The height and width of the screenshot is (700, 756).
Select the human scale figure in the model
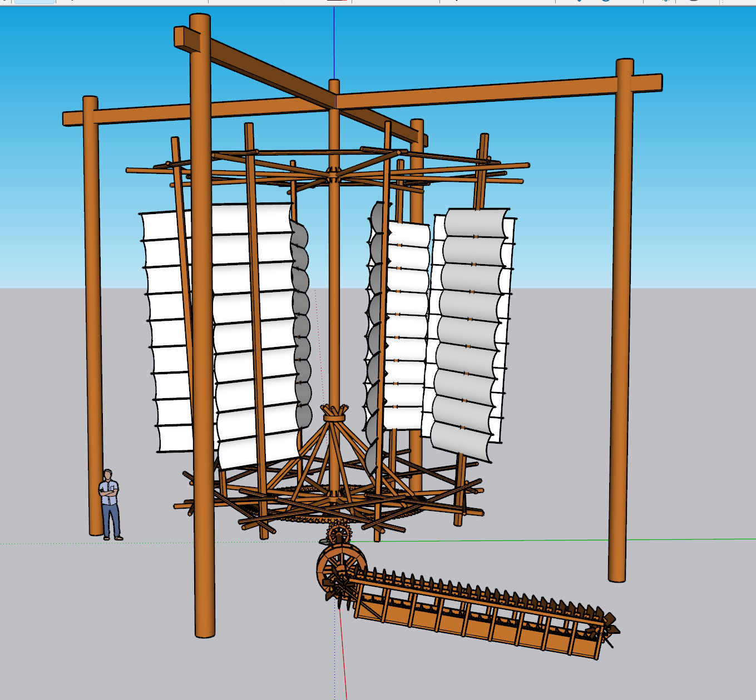point(110,505)
